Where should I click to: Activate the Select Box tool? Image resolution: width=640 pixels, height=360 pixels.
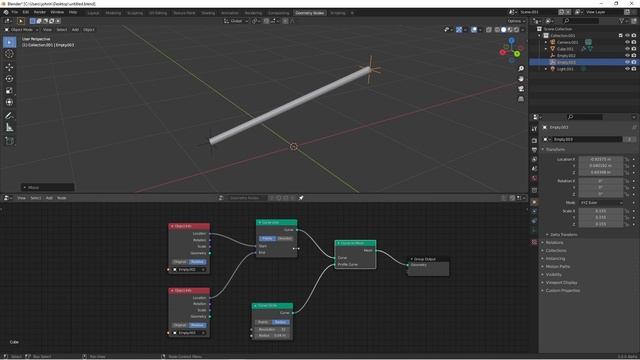(x=9, y=42)
